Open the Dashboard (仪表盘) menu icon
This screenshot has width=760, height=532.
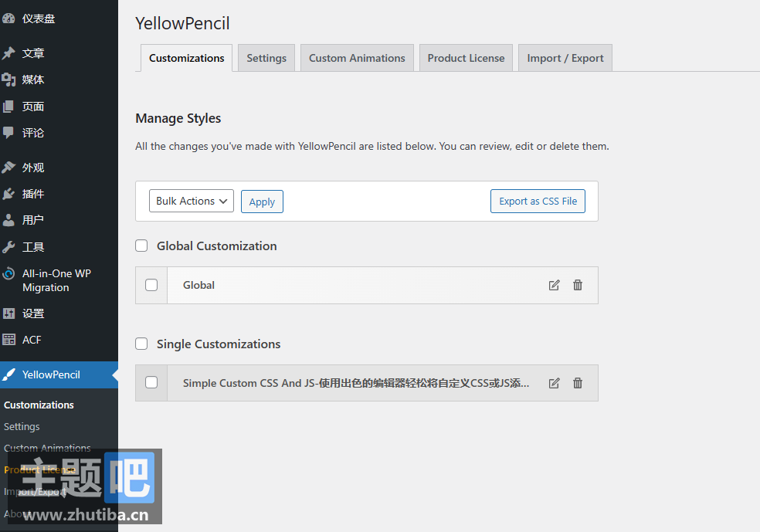pyautogui.click(x=8, y=19)
